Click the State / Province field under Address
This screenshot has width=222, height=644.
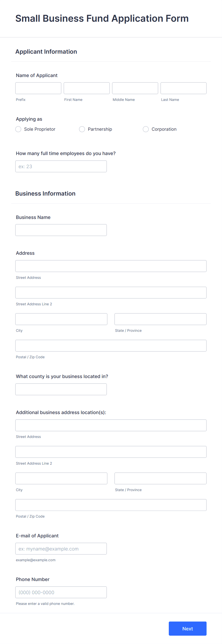point(160,319)
